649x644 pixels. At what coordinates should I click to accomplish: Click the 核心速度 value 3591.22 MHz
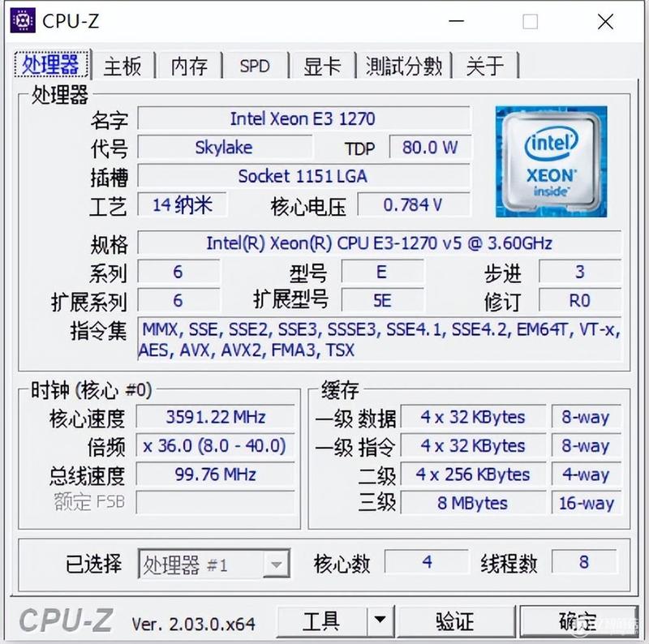point(215,417)
